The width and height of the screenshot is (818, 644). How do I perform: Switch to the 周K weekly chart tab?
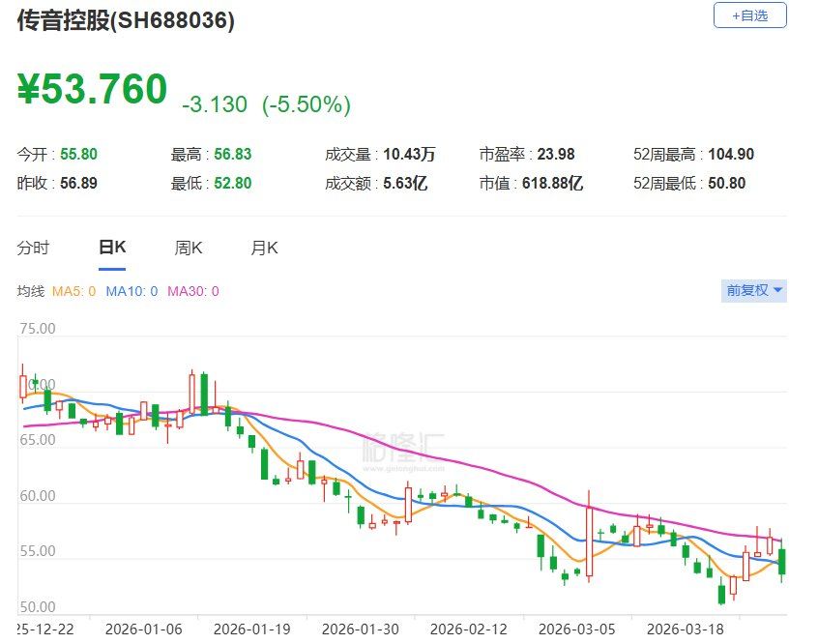[x=188, y=248]
